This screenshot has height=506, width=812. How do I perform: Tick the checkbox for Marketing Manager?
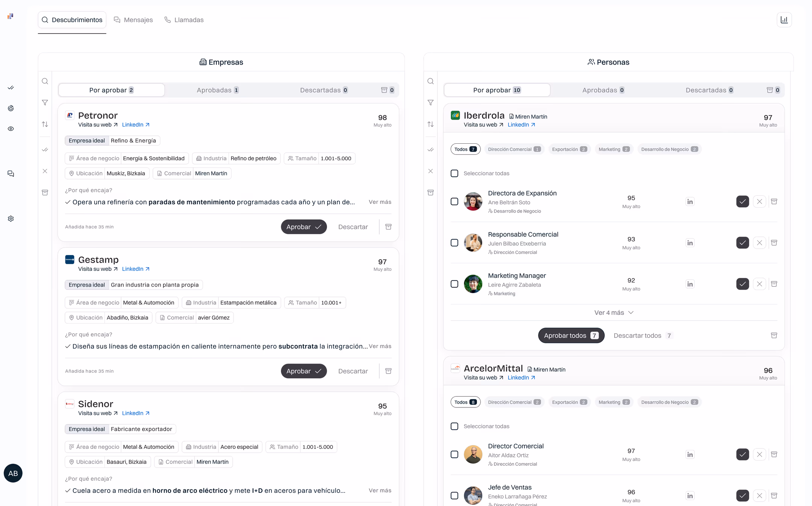click(454, 284)
